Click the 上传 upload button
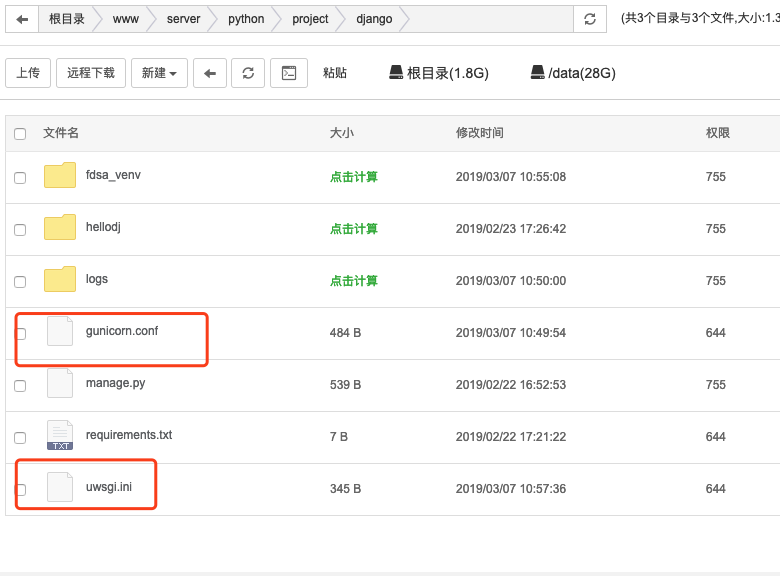 click(x=28, y=73)
